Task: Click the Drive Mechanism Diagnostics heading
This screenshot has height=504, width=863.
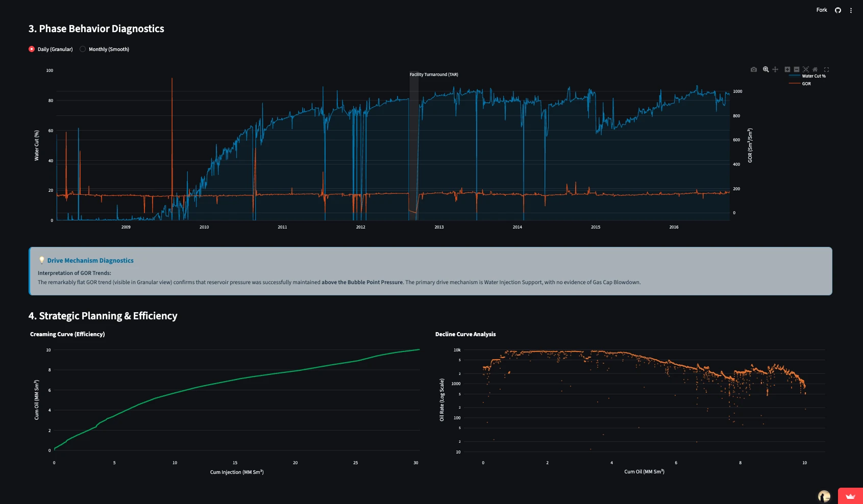Action: tap(90, 261)
